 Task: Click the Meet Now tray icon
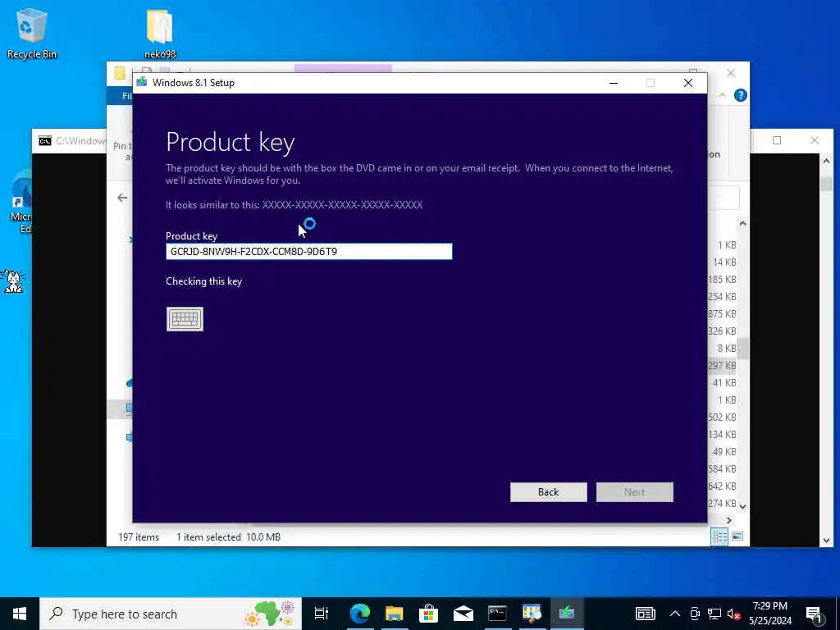tap(695, 614)
